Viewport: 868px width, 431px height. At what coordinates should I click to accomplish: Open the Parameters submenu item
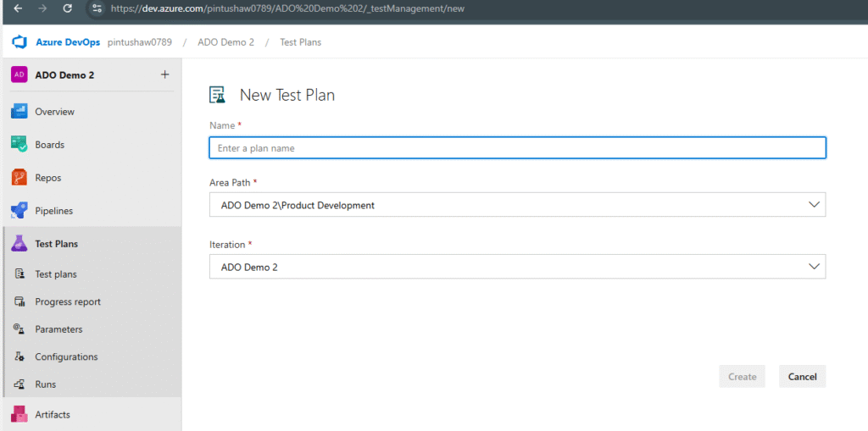(x=58, y=329)
